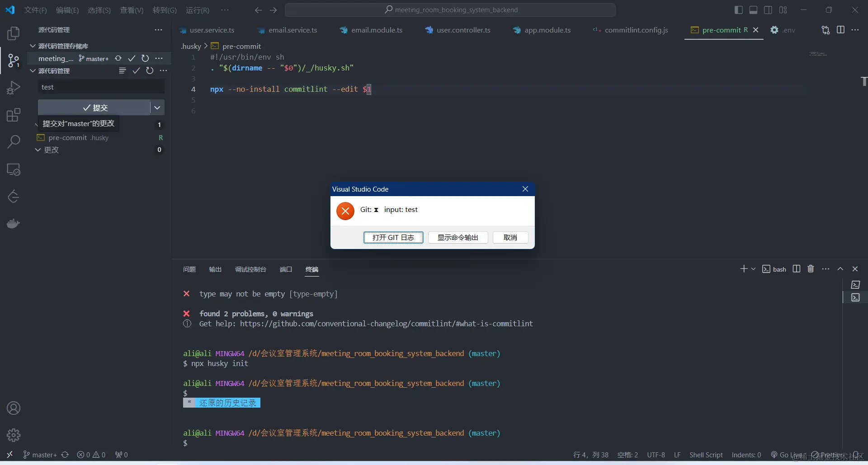
Task: Open more actions for meeting repository row
Action: point(159,58)
